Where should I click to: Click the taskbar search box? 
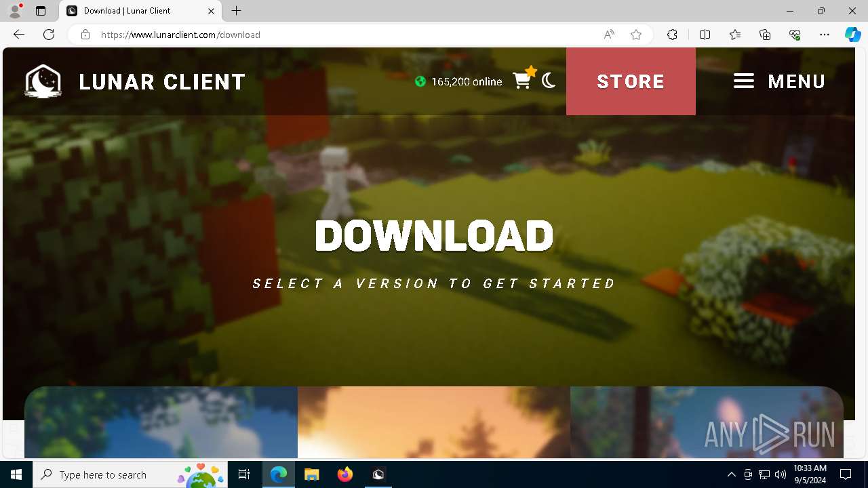[130, 474]
